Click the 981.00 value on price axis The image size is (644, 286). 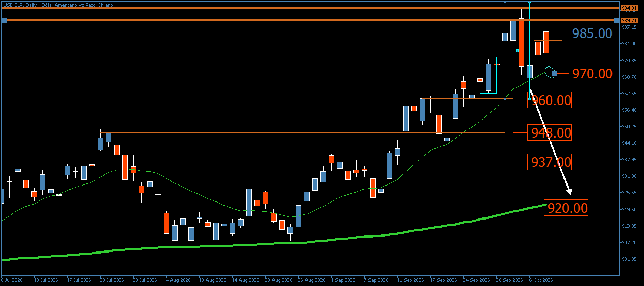click(x=628, y=44)
